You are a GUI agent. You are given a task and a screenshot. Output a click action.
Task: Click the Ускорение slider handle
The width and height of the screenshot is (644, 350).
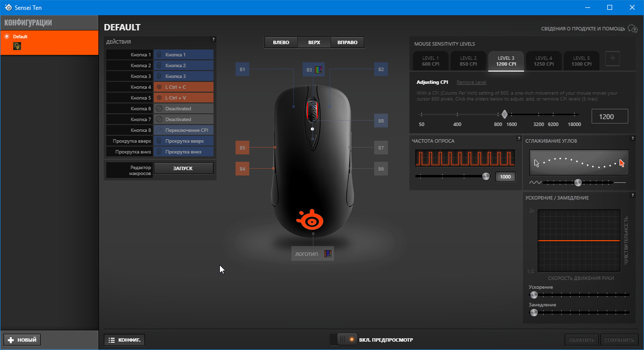[534, 295]
